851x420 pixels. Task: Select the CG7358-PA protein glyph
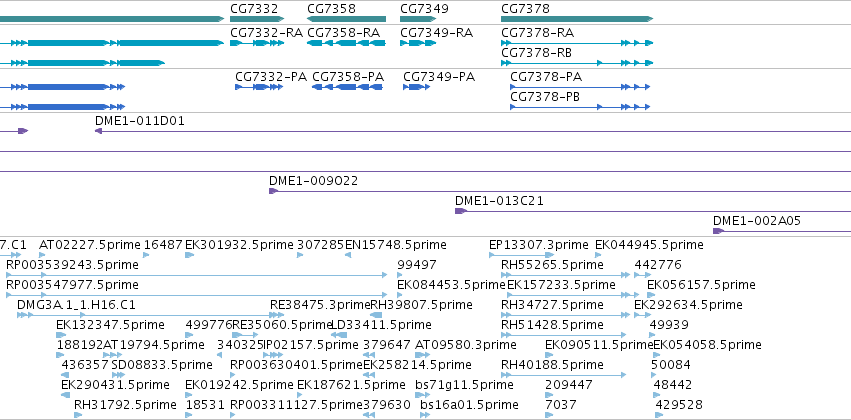[347, 87]
